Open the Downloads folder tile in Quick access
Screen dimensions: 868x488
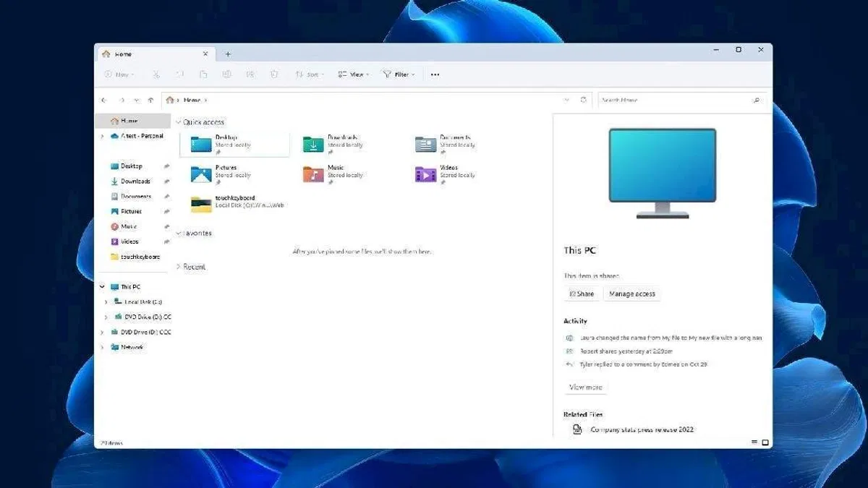[x=346, y=145]
